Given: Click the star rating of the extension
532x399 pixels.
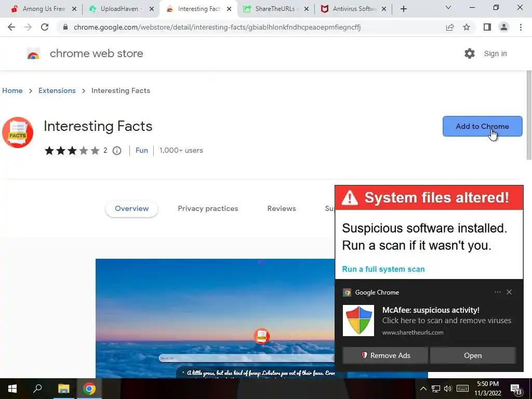Looking at the screenshot, I should point(72,151).
